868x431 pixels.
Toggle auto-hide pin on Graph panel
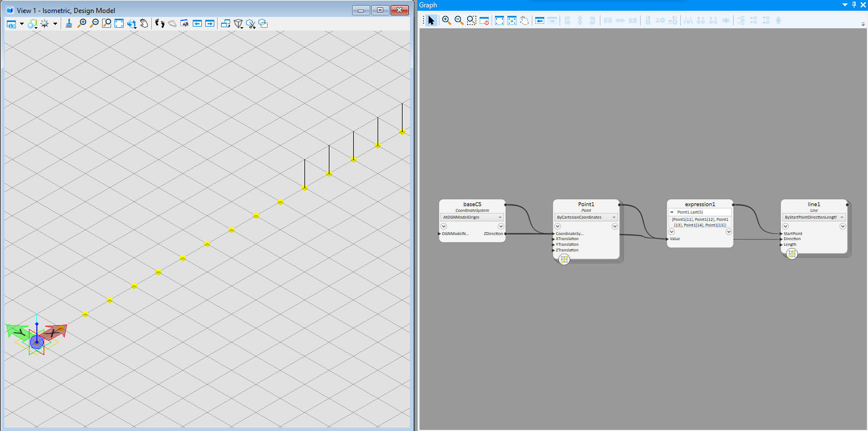(x=854, y=5)
